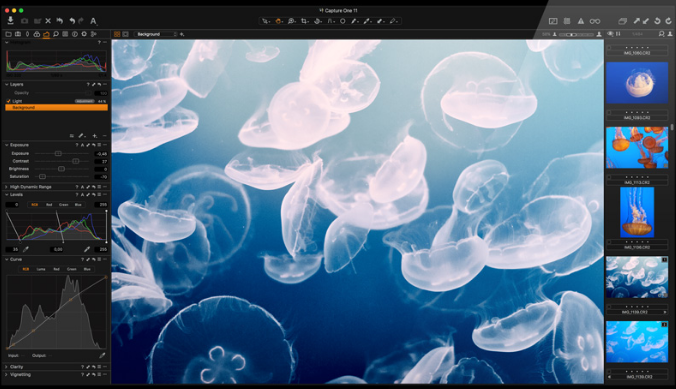Toggle the Light layer checkbox
The height and width of the screenshot is (389, 676).
click(8, 101)
